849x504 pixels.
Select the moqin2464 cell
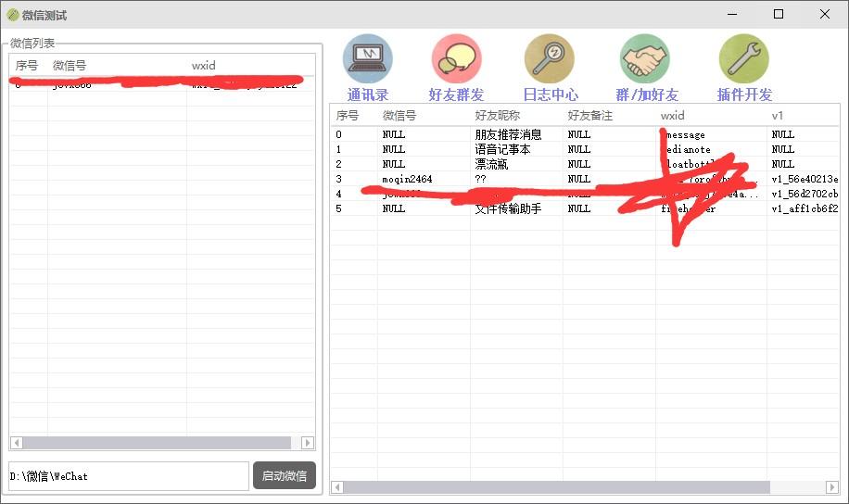[407, 179]
